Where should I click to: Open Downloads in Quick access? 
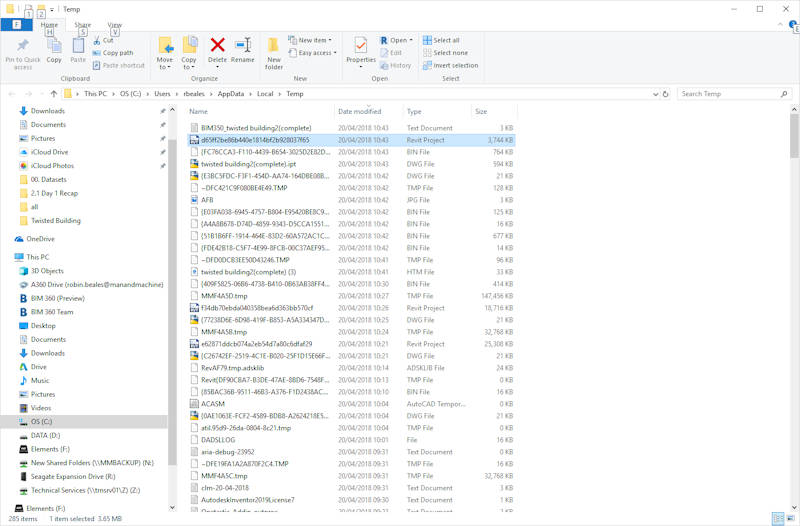pos(47,111)
